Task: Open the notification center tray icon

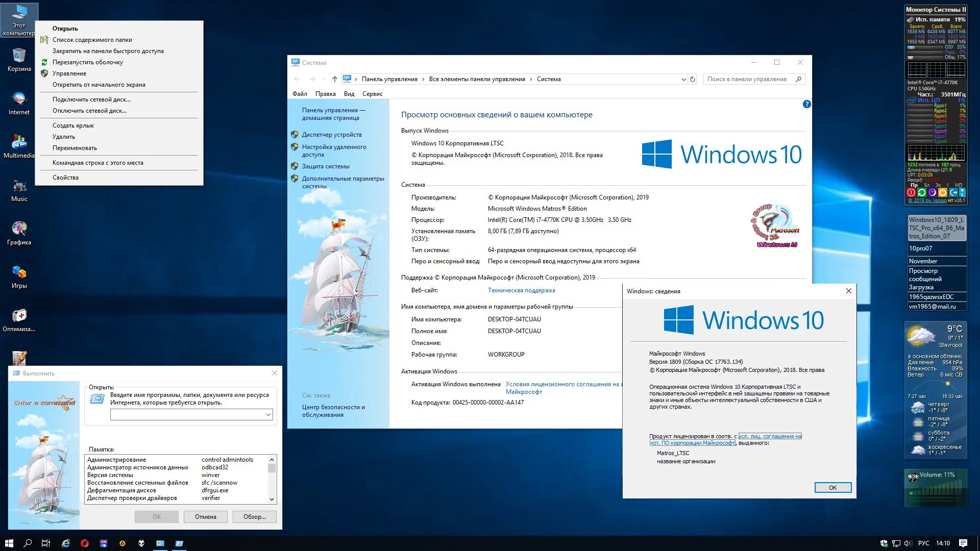Action: click(x=963, y=543)
